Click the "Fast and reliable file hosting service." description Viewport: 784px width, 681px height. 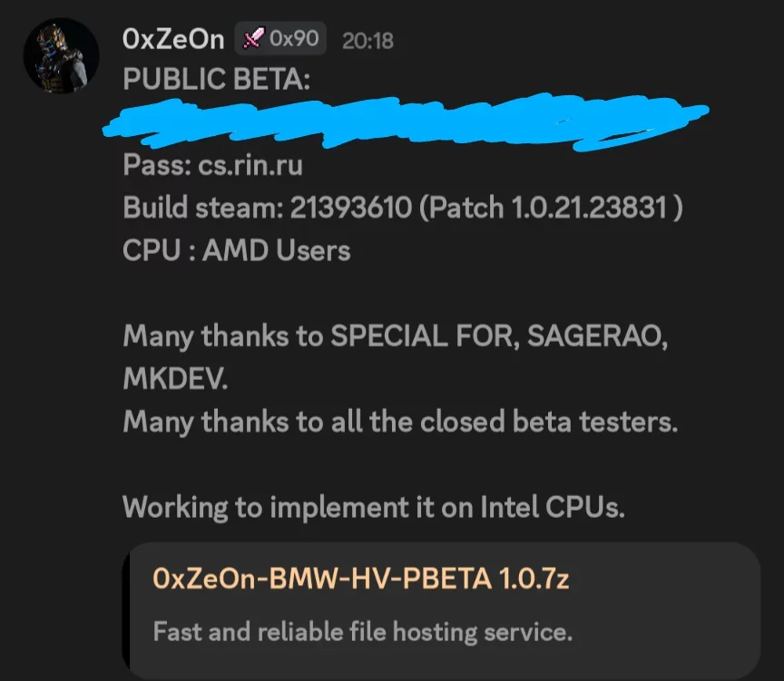coord(362,631)
